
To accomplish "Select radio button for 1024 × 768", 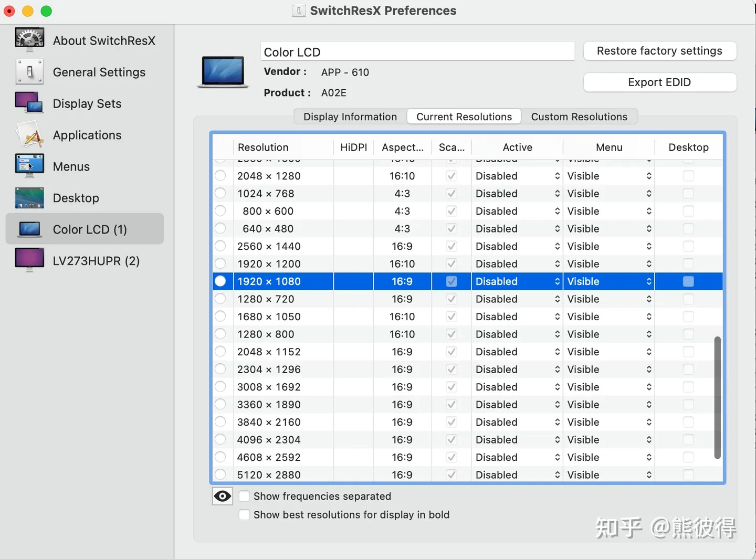I will pos(220,193).
